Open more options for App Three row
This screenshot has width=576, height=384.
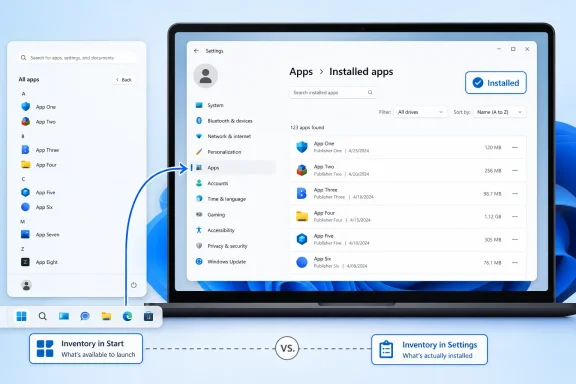515,194
